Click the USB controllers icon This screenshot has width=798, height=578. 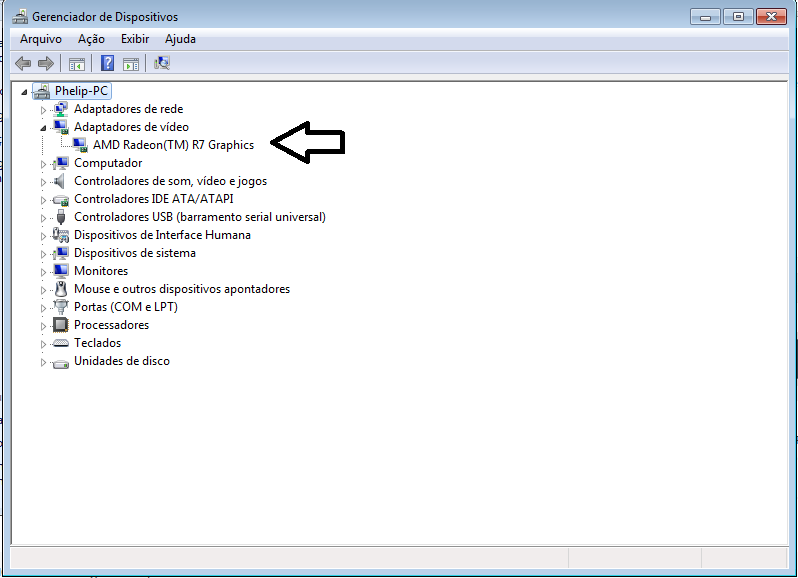pyautogui.click(x=61, y=217)
